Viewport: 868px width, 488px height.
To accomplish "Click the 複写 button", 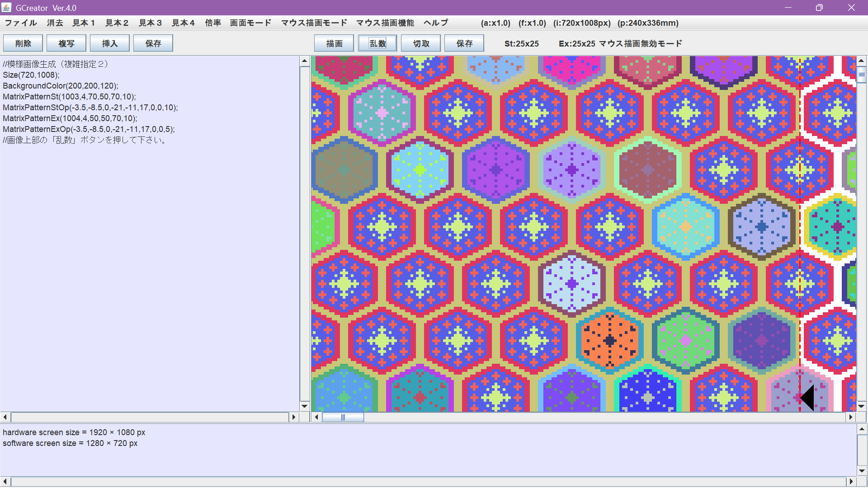I will [66, 43].
